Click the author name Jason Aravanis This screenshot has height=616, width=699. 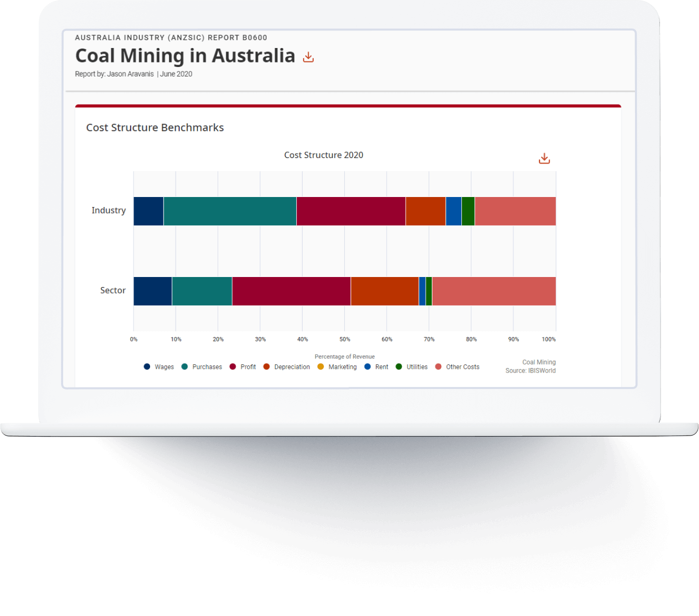(130, 74)
